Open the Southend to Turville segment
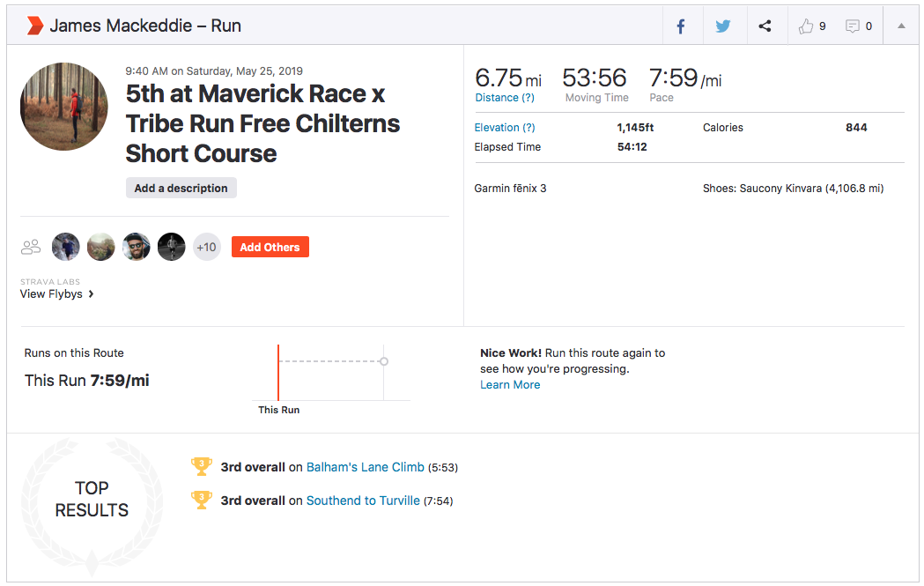The width and height of the screenshot is (924, 586). click(363, 501)
